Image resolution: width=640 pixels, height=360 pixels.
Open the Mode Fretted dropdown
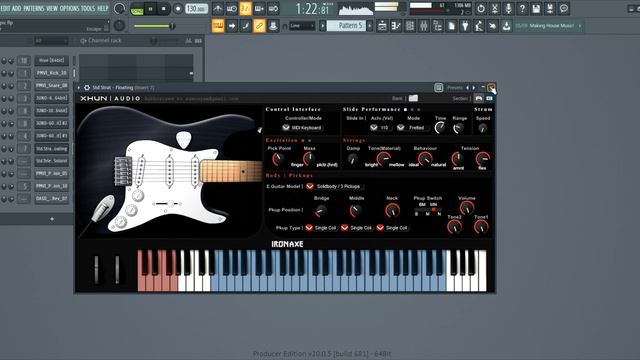pyautogui.click(x=412, y=128)
